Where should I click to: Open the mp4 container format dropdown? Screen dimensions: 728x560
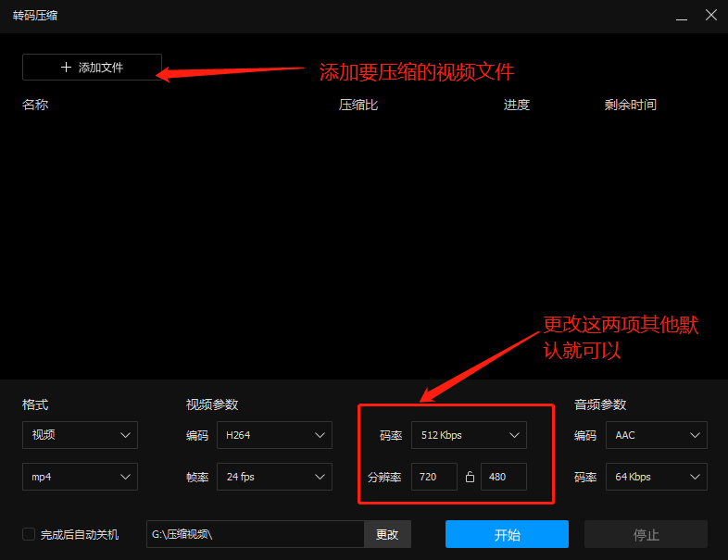pyautogui.click(x=80, y=477)
